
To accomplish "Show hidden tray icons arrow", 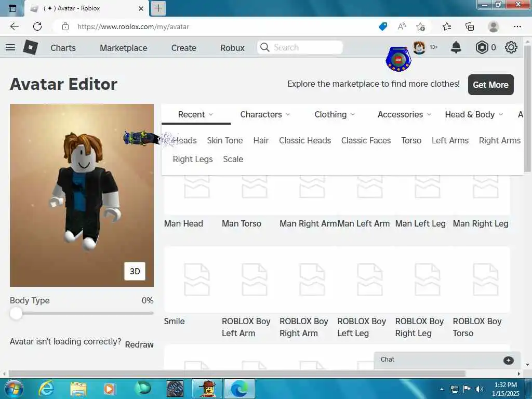I will pos(442,389).
